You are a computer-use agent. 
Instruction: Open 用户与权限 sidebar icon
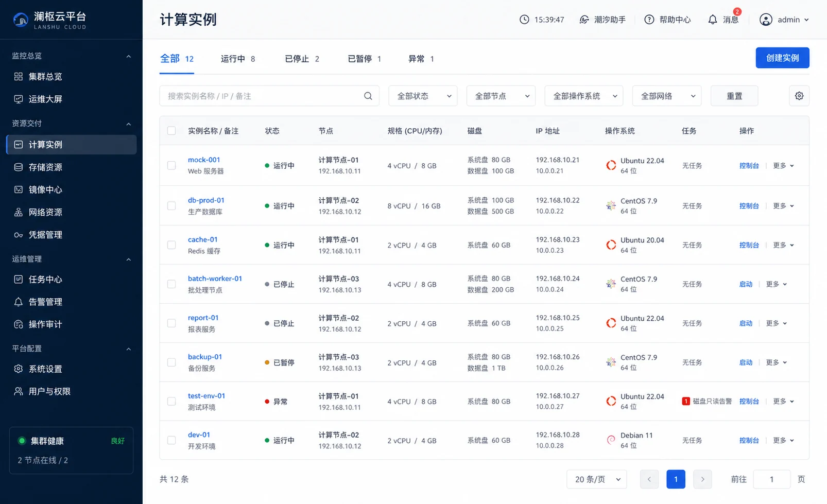pos(19,391)
